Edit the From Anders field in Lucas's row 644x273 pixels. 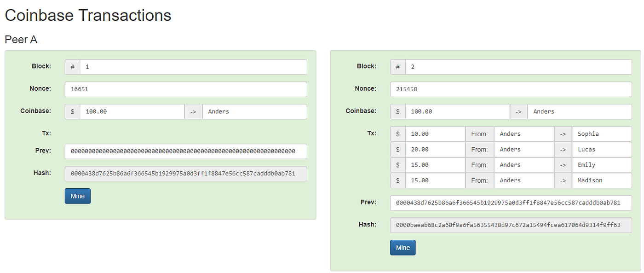click(x=524, y=150)
